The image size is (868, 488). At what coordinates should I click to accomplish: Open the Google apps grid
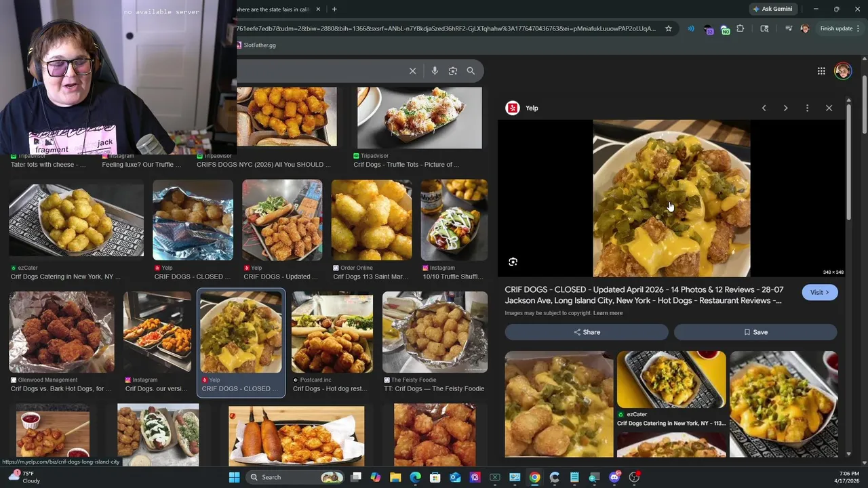click(x=821, y=70)
